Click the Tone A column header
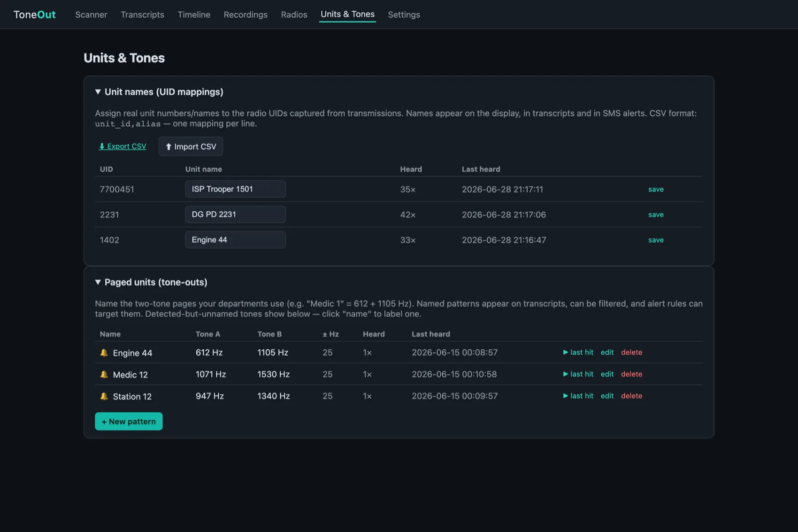Image resolution: width=798 pixels, height=532 pixels. (207, 334)
